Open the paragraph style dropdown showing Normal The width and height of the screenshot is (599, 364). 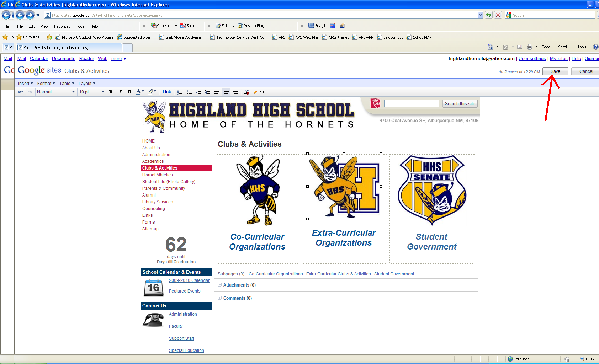click(x=56, y=92)
